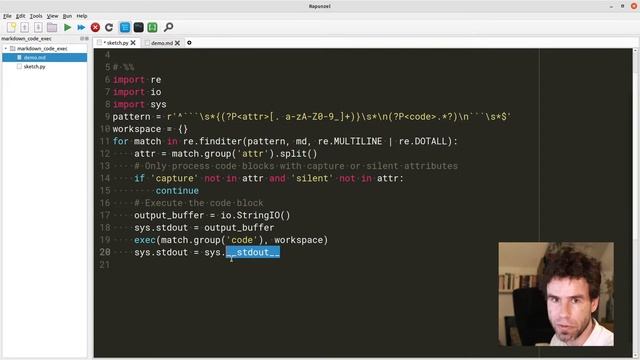
Task: Click the 'import io' line
Action: coord(137,92)
